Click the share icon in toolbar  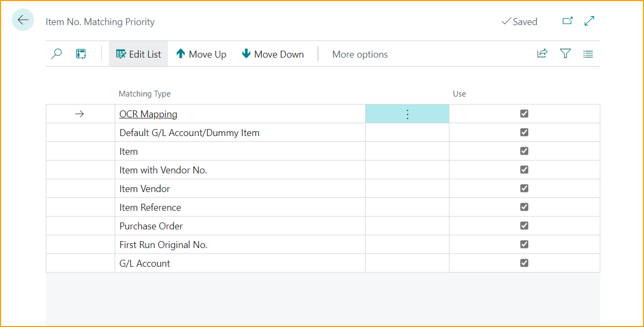click(x=542, y=54)
